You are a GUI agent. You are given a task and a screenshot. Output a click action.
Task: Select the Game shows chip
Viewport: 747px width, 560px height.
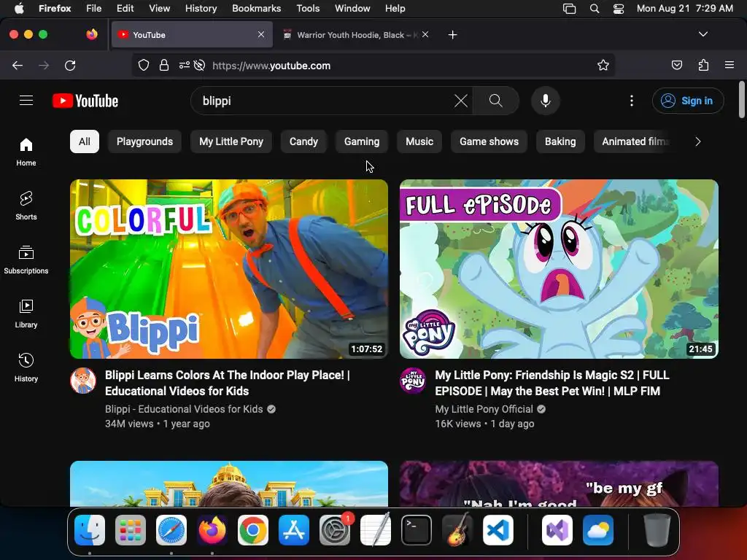coord(489,141)
